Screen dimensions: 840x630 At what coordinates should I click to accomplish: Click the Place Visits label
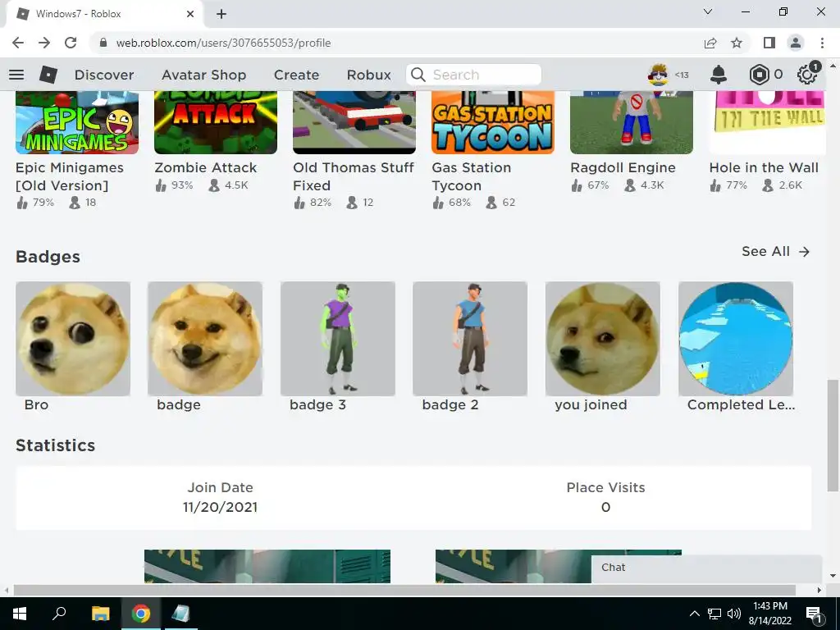pyautogui.click(x=606, y=487)
